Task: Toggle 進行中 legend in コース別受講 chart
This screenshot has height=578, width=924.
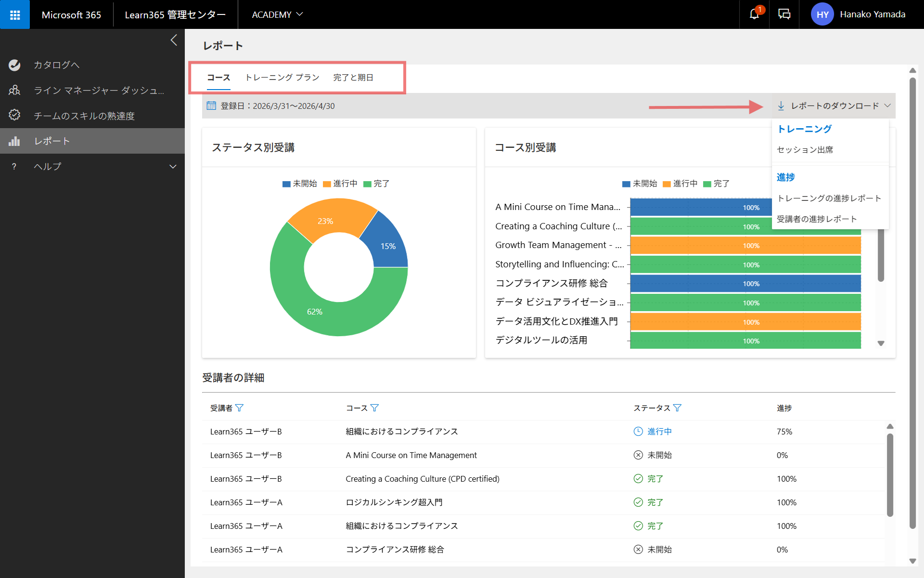Action: coord(680,184)
